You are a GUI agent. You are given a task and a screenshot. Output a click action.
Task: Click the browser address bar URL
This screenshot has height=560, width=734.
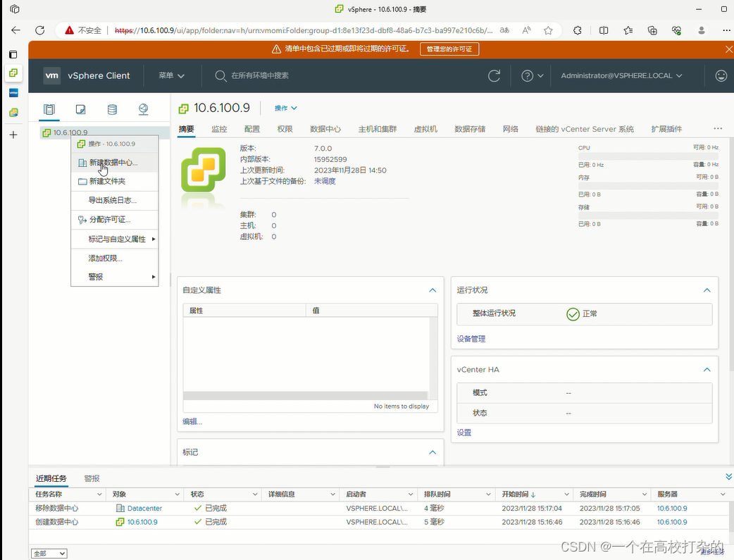click(x=304, y=30)
